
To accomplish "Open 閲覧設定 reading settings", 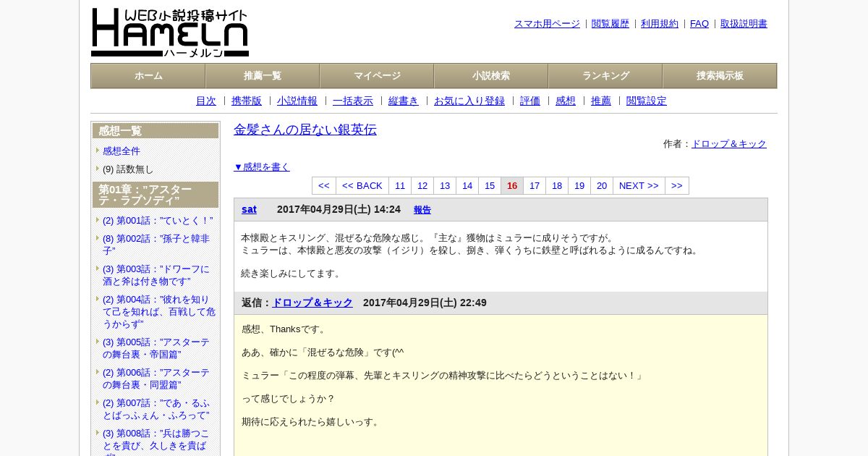I will [647, 101].
